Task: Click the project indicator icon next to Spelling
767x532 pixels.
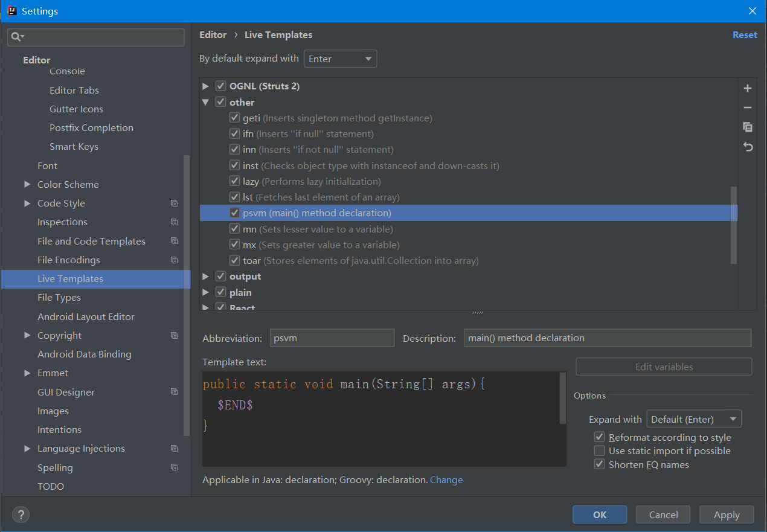Action: point(175,467)
